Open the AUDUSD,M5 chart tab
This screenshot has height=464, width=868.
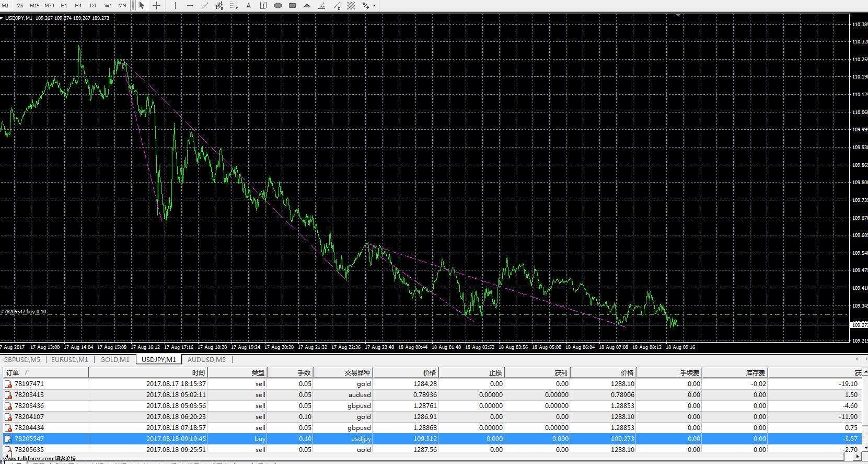[206, 359]
